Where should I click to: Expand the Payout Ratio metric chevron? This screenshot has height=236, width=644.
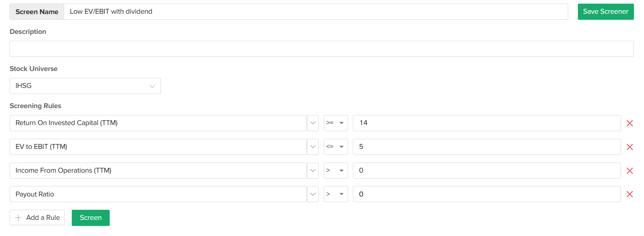click(x=313, y=194)
